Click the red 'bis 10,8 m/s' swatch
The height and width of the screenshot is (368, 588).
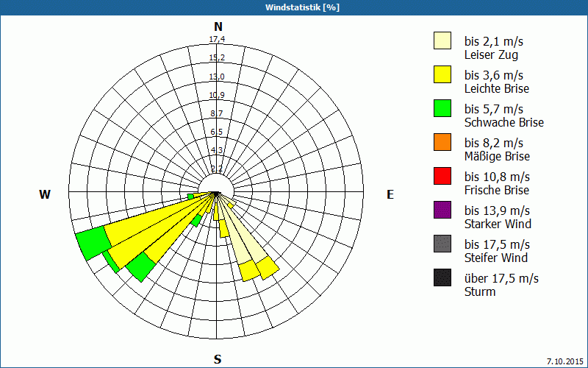pyautogui.click(x=442, y=176)
